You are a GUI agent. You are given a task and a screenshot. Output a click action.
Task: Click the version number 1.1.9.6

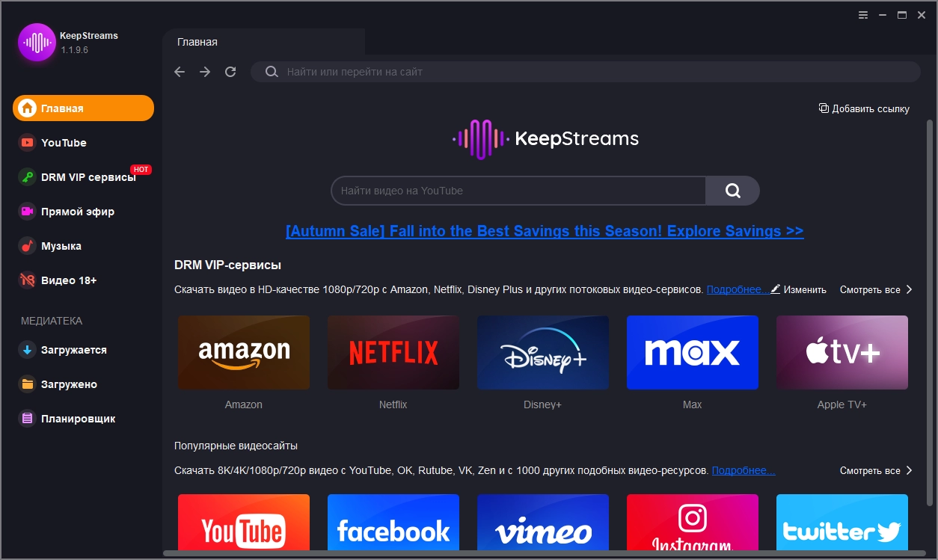[75, 50]
